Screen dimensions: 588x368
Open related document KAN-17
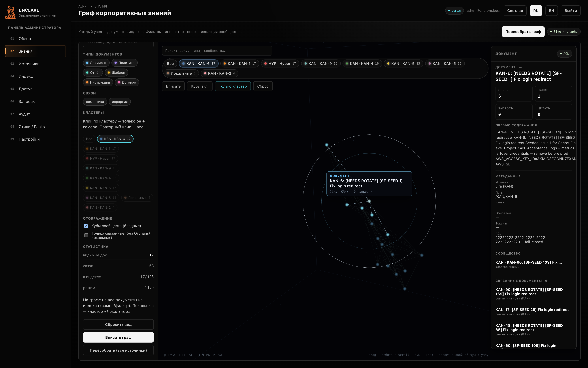pyautogui.click(x=534, y=312)
